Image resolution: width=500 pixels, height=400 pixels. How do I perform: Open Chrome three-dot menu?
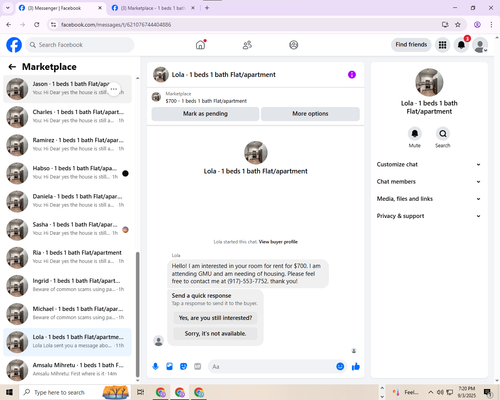click(491, 25)
